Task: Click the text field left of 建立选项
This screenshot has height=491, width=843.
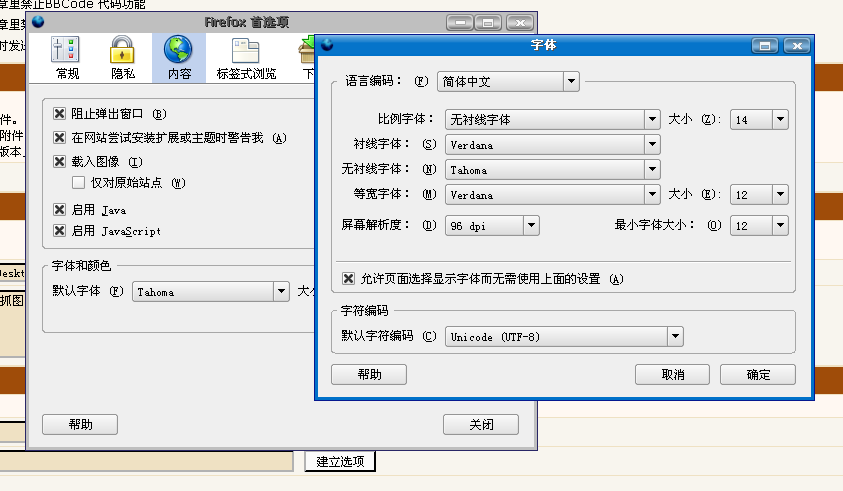Action: click(x=146, y=461)
